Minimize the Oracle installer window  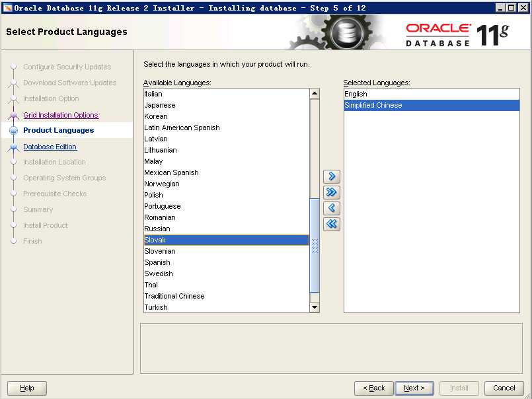[x=500, y=8]
